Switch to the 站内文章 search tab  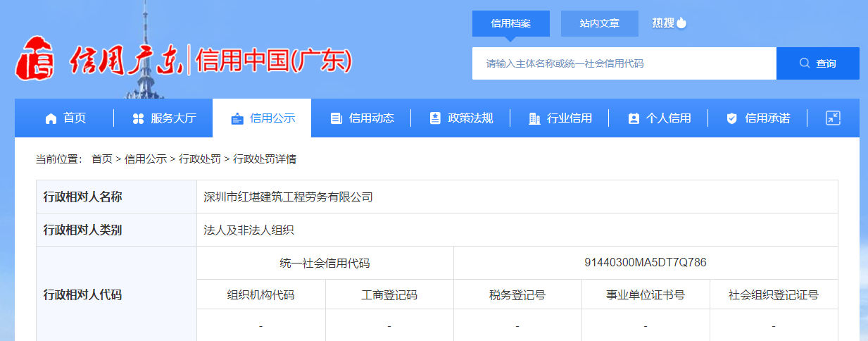599,23
